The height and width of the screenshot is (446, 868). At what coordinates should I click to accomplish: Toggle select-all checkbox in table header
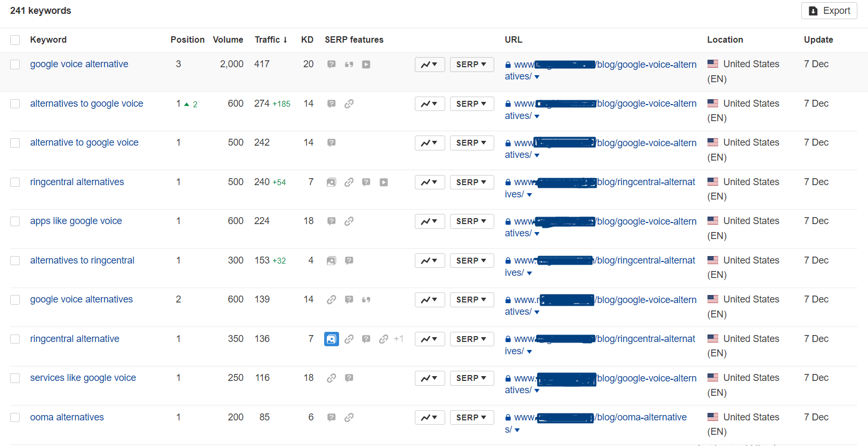tap(15, 40)
